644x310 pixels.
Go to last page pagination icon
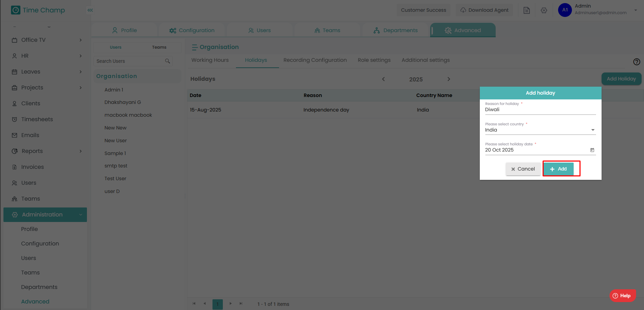click(241, 304)
